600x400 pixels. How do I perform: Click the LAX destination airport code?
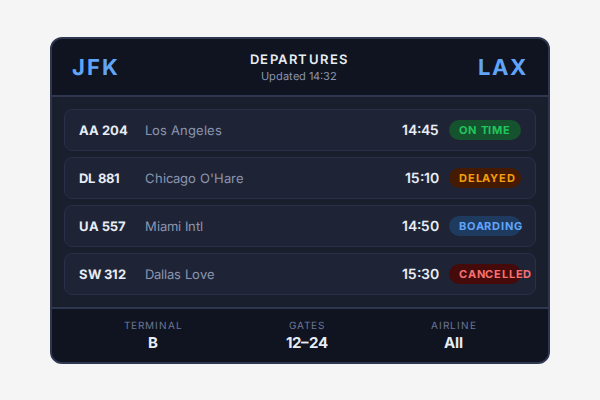[x=502, y=68]
